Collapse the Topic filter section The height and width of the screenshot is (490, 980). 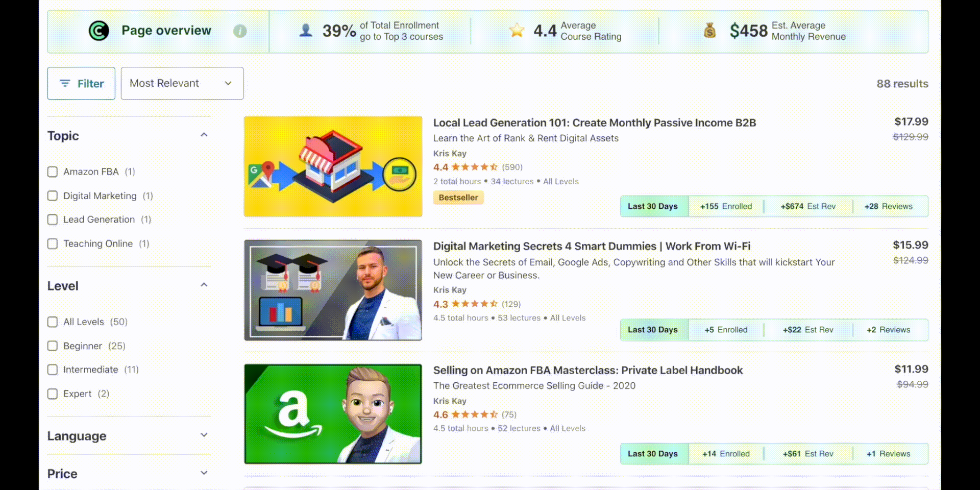click(x=204, y=135)
